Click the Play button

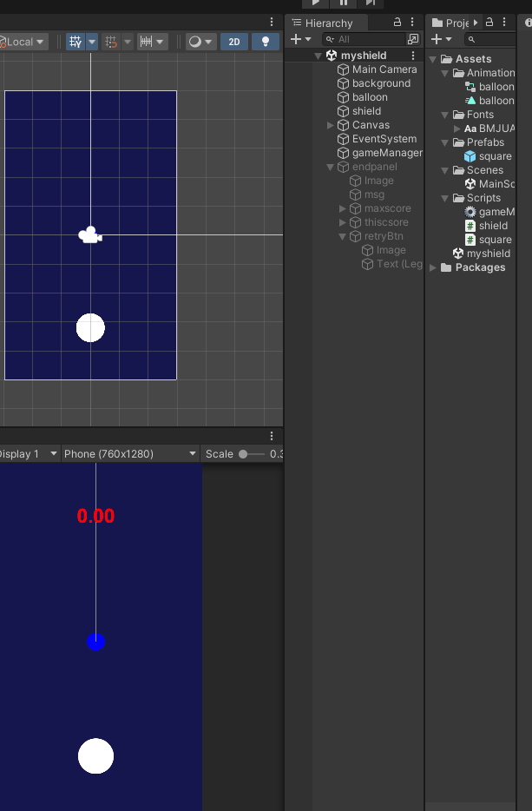coord(315,3)
